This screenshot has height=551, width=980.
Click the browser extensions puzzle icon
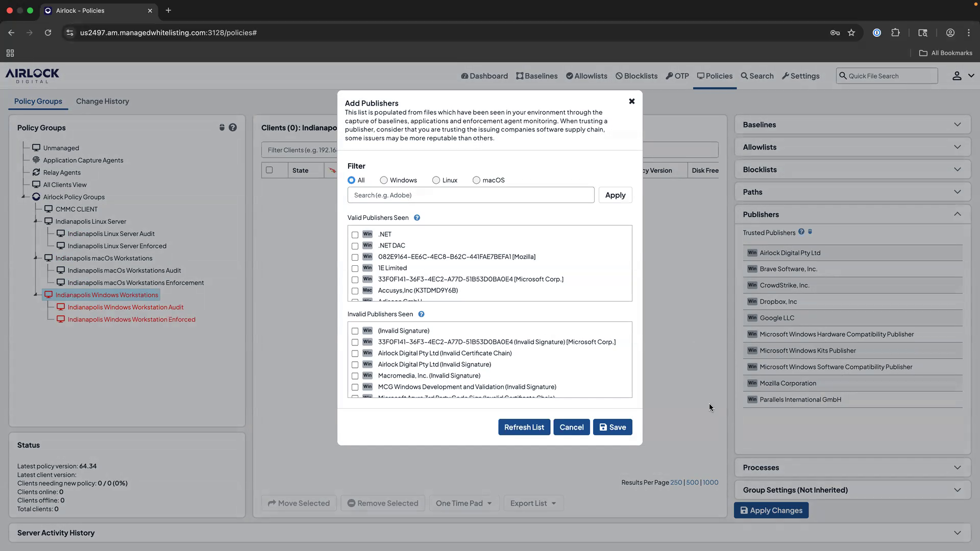(x=896, y=32)
